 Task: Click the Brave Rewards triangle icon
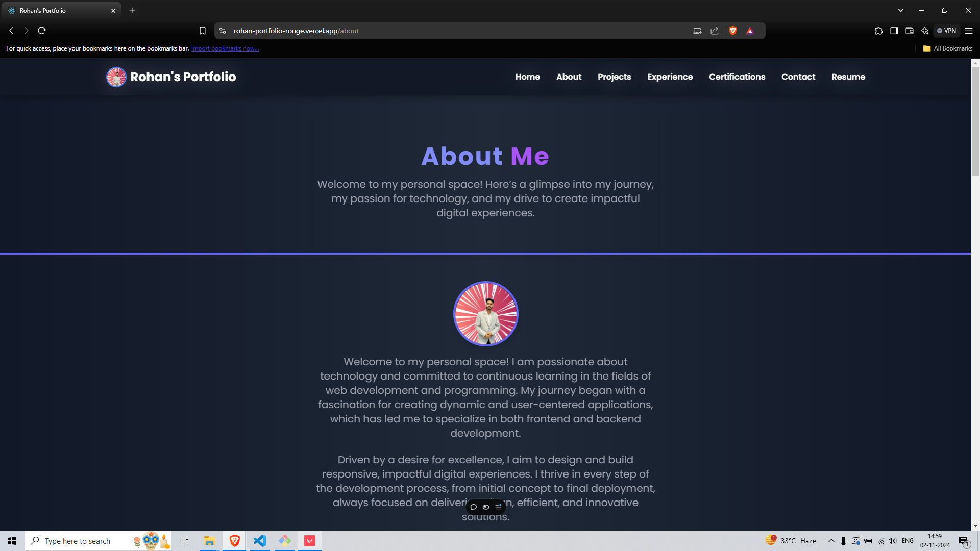pyautogui.click(x=750, y=31)
